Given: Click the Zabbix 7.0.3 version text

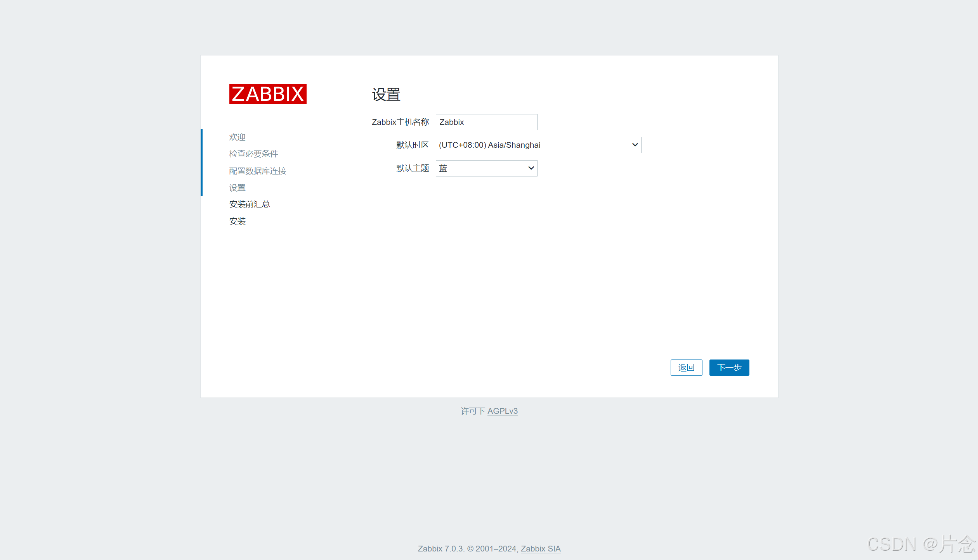Looking at the screenshot, I should tap(441, 549).
